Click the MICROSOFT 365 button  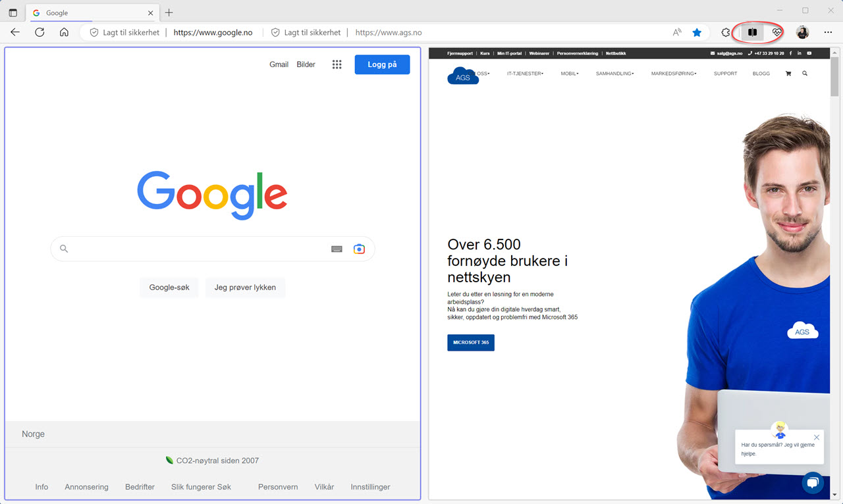(x=471, y=342)
